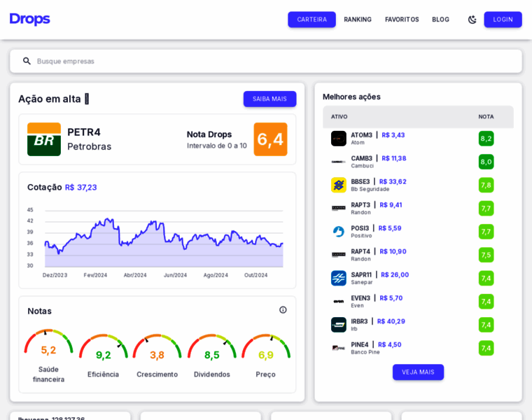Click the Login button
This screenshot has height=420, width=532.
click(x=503, y=20)
